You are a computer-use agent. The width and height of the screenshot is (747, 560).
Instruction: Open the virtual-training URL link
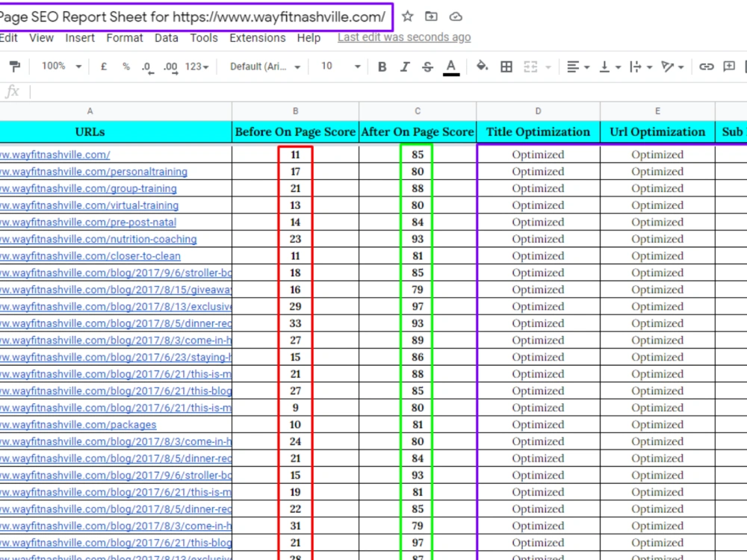coord(89,205)
